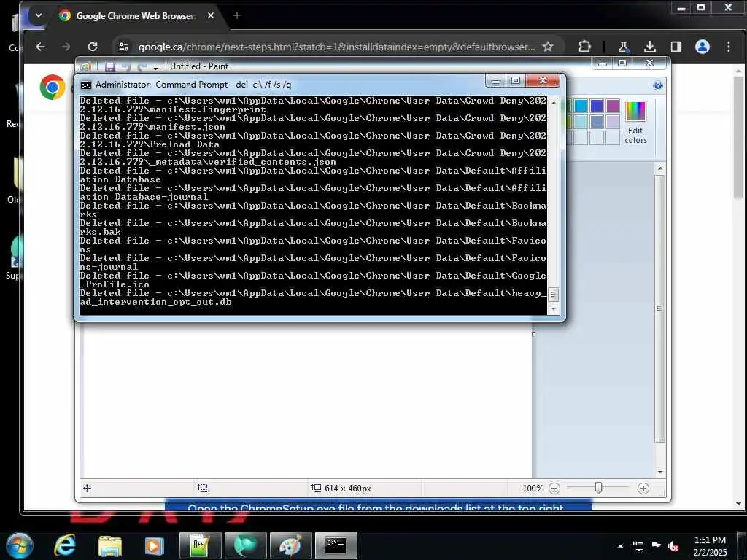747x560 pixels.
Task: Expand Paint quick access toolbar customization arrow
Action: coord(155,67)
